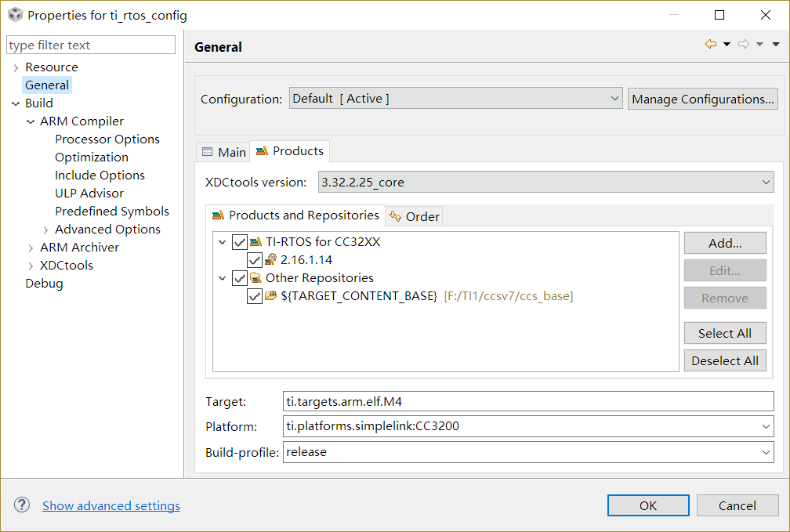
Task: Open the Show advanced settings link
Action: click(111, 506)
